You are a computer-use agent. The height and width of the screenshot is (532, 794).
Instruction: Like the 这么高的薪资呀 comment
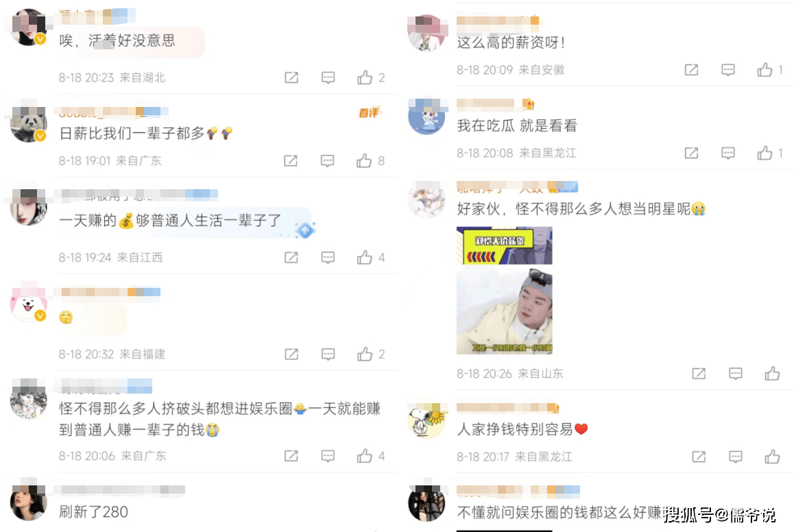pyautogui.click(x=765, y=70)
